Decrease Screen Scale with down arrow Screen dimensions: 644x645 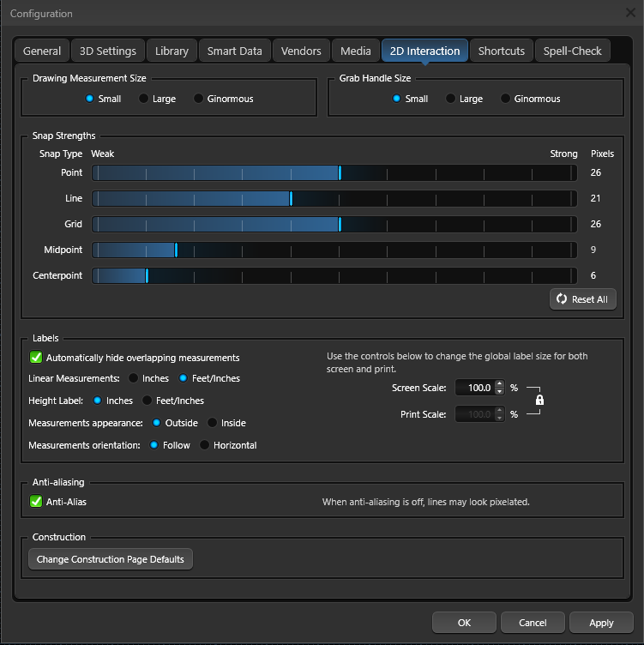point(499,392)
